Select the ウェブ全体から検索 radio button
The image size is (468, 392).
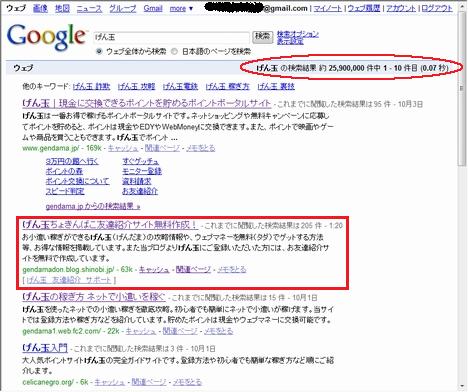[99, 52]
